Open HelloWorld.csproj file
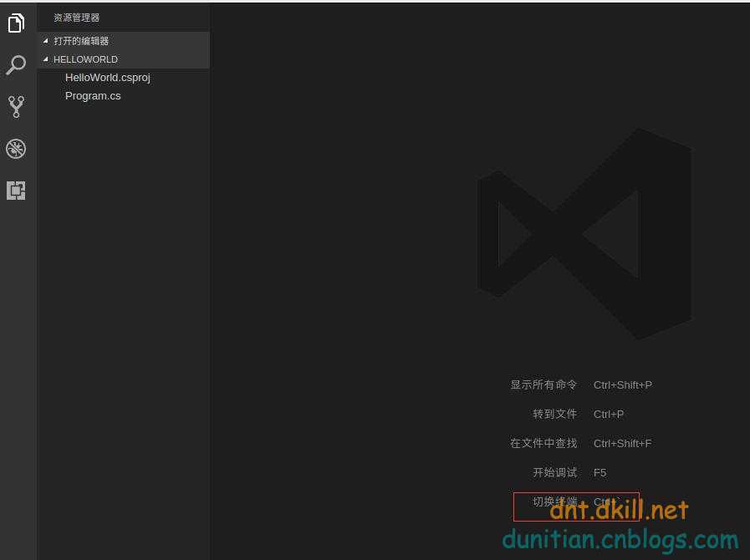This screenshot has width=750, height=560. pyautogui.click(x=108, y=78)
